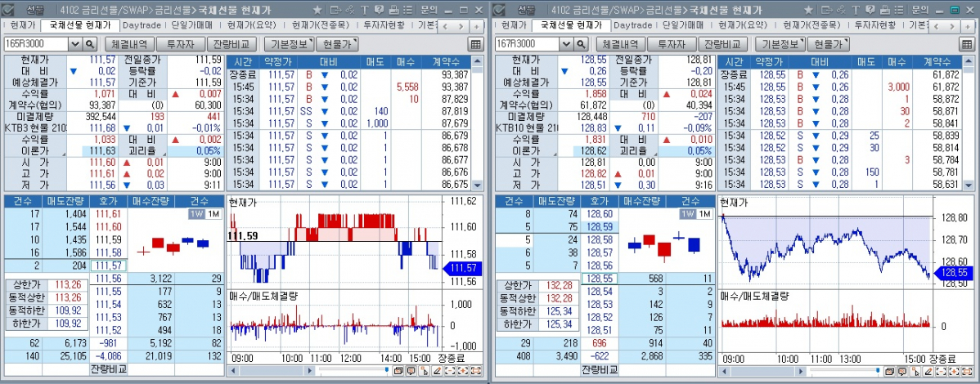980x384 pixels.
Task: Reset left chart zoom with full-range icon
Action: [x=476, y=371]
